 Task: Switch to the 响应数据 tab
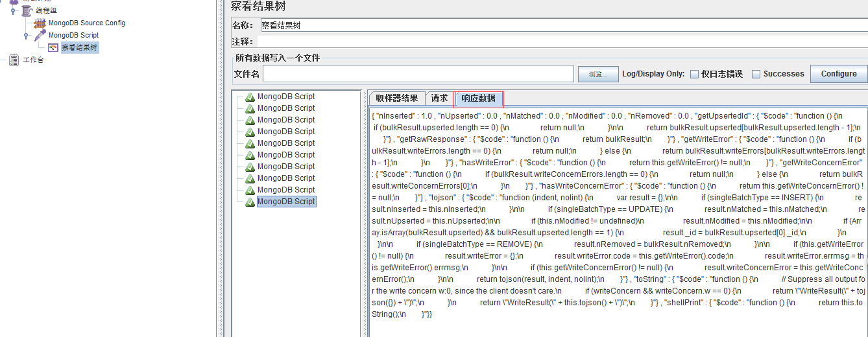[x=479, y=99]
